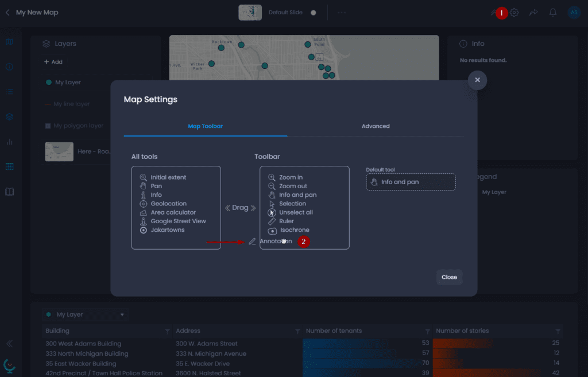Click the Here road basemap thumbnail
The image size is (588, 377).
(x=59, y=151)
